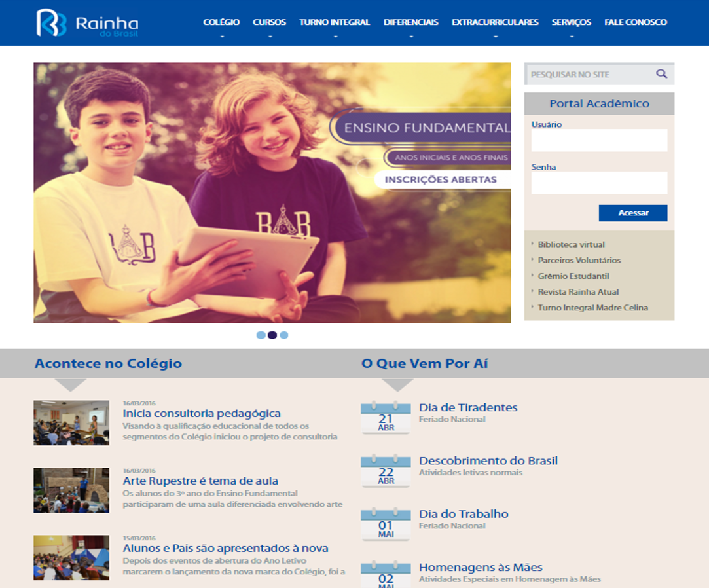Open Alunos e Pais são apresentados article
The width and height of the screenshot is (709, 588).
tap(225, 548)
